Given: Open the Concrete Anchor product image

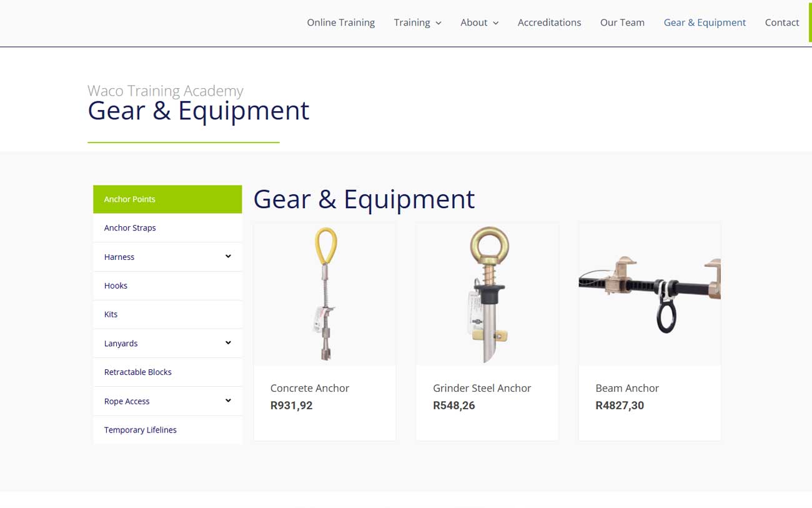Looking at the screenshot, I should tap(325, 294).
